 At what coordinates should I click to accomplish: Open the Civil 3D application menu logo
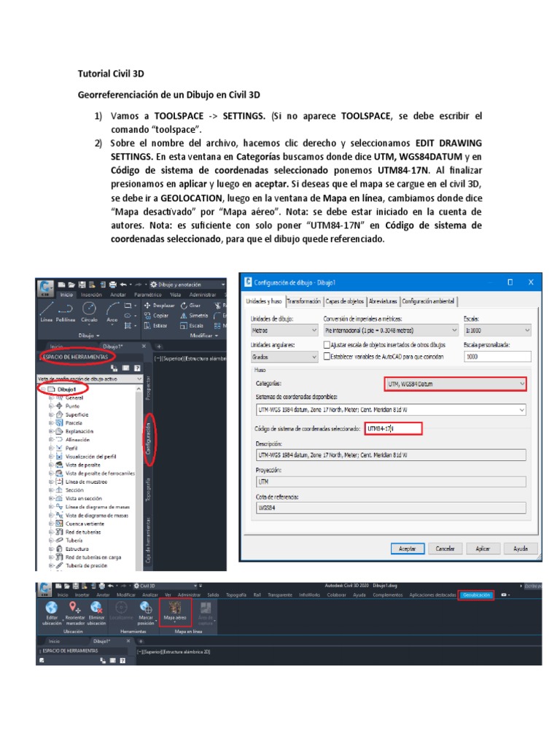point(46,287)
